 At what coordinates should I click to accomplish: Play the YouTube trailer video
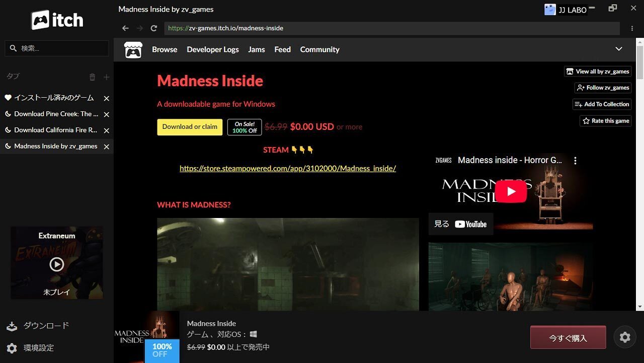point(511,191)
